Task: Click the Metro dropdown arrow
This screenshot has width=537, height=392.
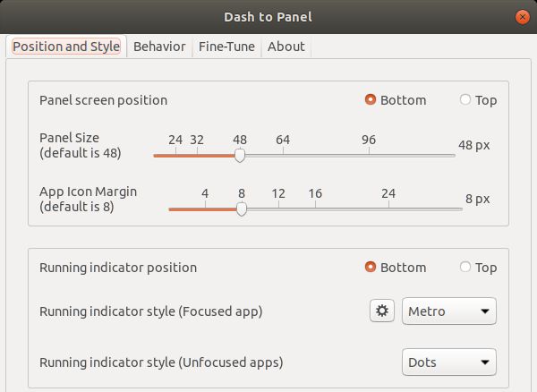Action: click(x=484, y=311)
